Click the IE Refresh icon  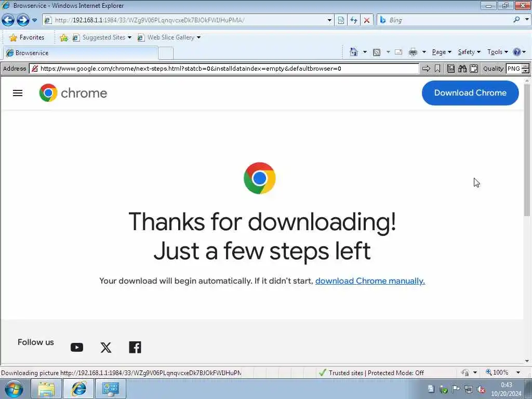pyautogui.click(x=353, y=20)
